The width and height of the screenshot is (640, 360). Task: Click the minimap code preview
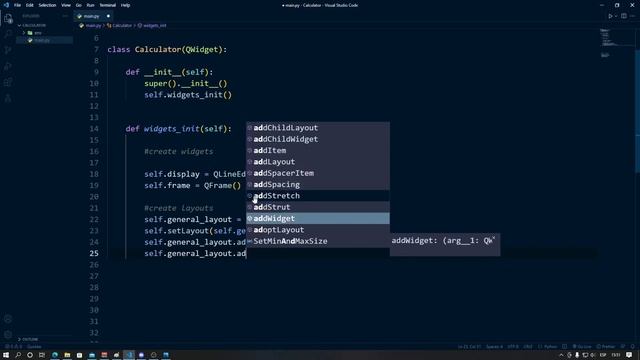pos(607,43)
